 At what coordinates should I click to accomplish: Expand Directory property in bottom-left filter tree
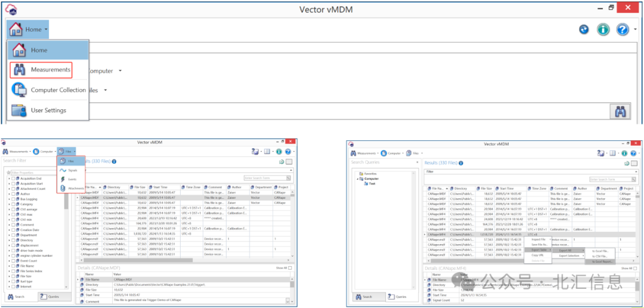[x=8, y=240]
